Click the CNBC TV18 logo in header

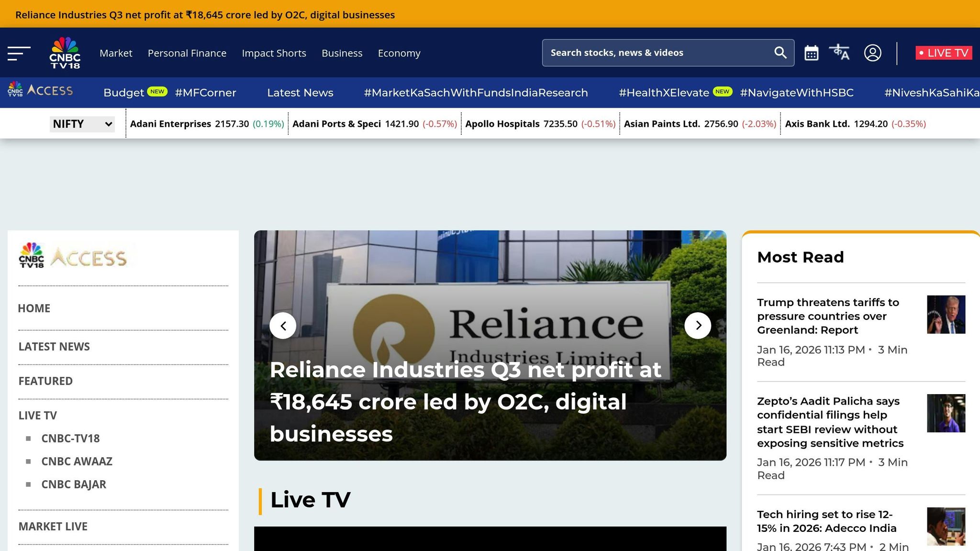click(x=65, y=53)
